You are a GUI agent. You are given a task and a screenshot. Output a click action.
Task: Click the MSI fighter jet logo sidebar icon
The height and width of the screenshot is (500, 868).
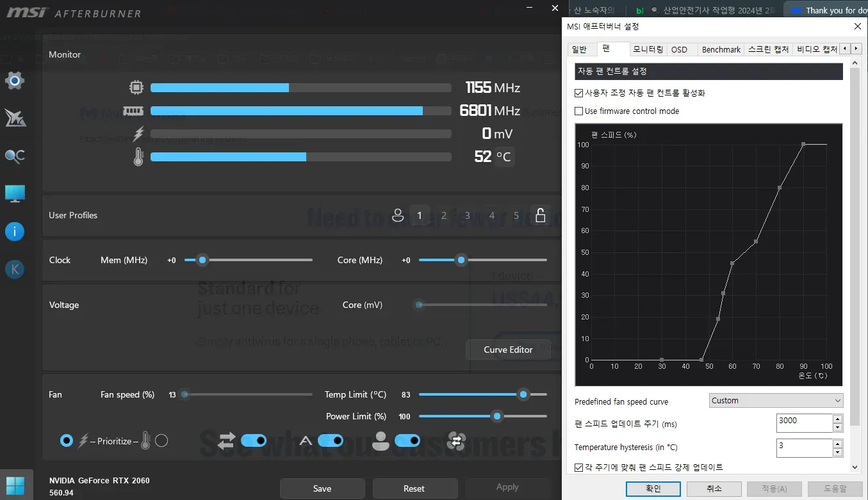pos(14,118)
